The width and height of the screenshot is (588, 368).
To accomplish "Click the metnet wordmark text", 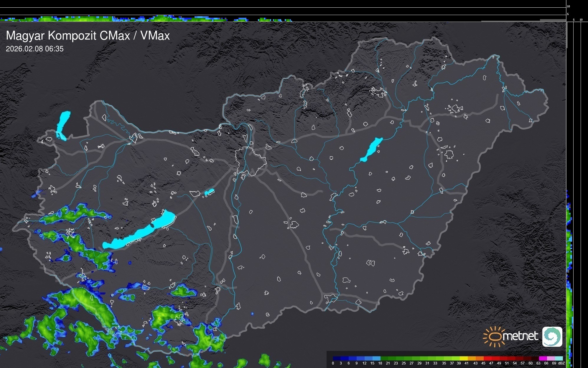I will (520, 336).
